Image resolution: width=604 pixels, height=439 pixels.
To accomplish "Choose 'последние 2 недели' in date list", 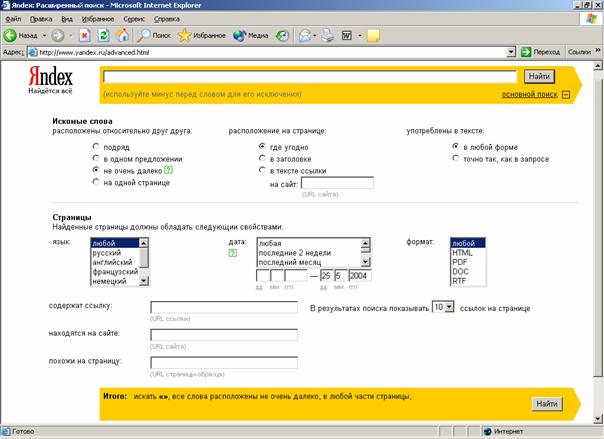I will 309,253.
